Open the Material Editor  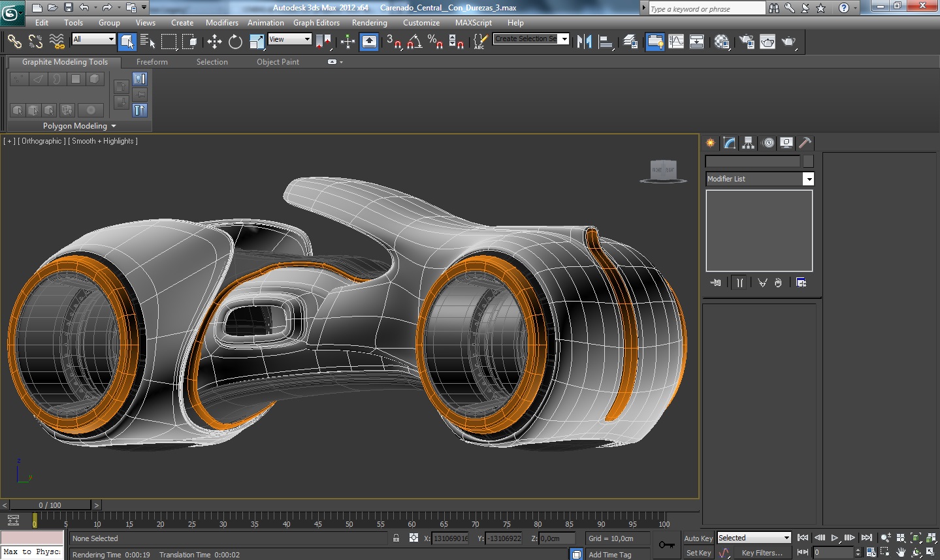click(x=722, y=42)
